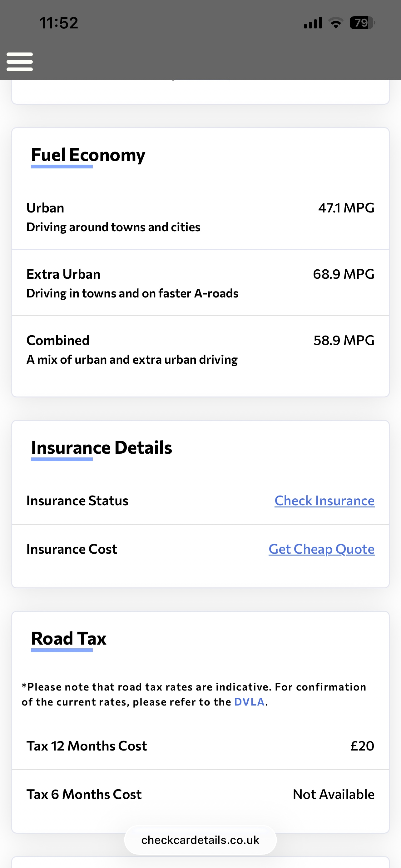Open the hamburger menu
This screenshot has width=401, height=868.
coord(20,62)
